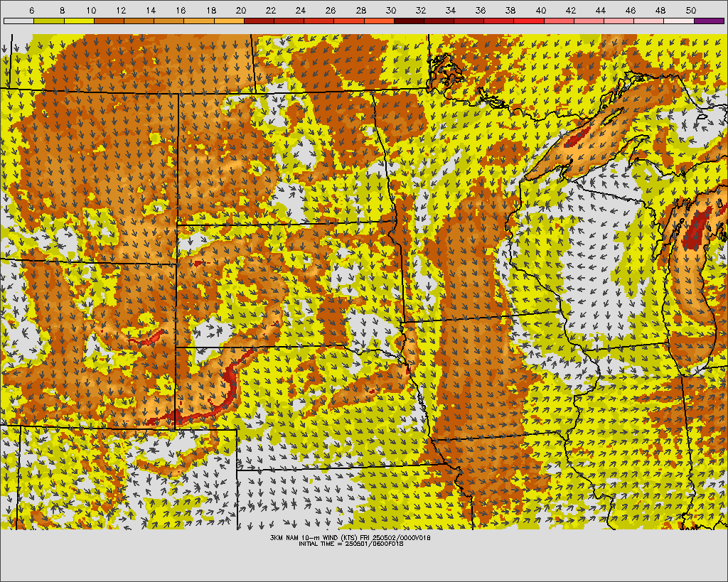728x582 pixels.
Task: Select the scale value 38
Action: (x=510, y=10)
